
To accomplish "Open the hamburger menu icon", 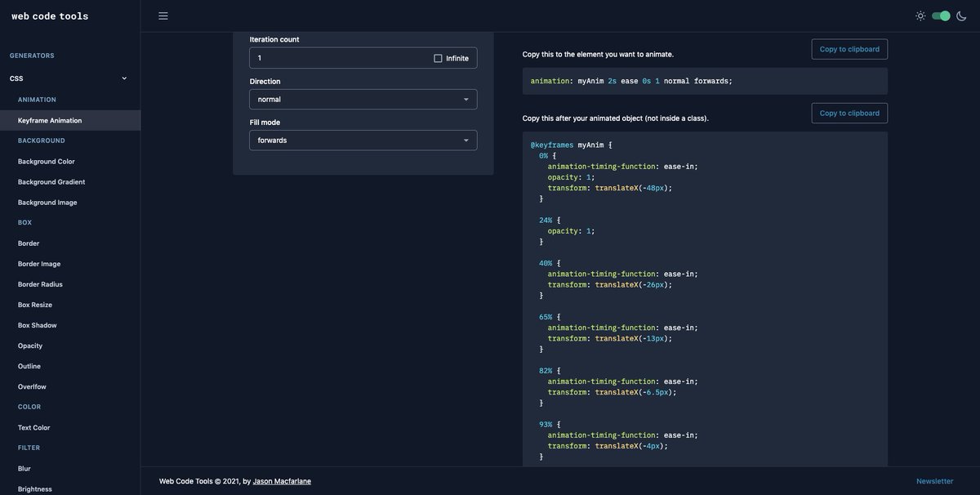I will click(163, 16).
